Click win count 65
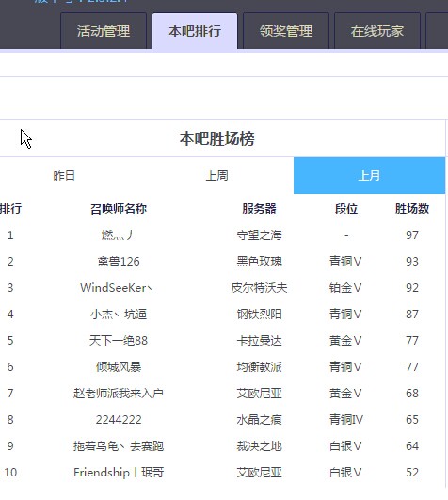 click(x=412, y=420)
